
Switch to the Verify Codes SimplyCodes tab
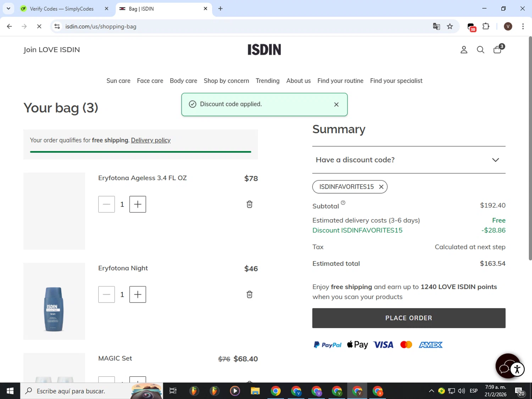point(62,9)
